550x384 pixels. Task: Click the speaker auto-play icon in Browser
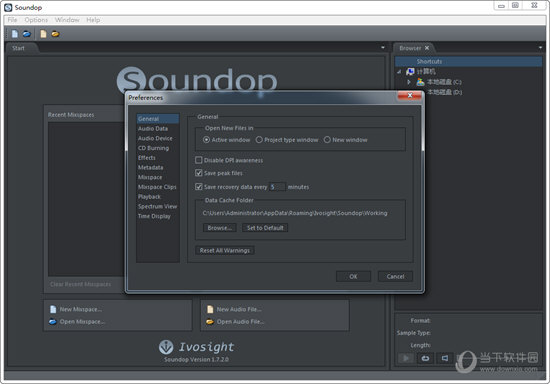point(444,358)
